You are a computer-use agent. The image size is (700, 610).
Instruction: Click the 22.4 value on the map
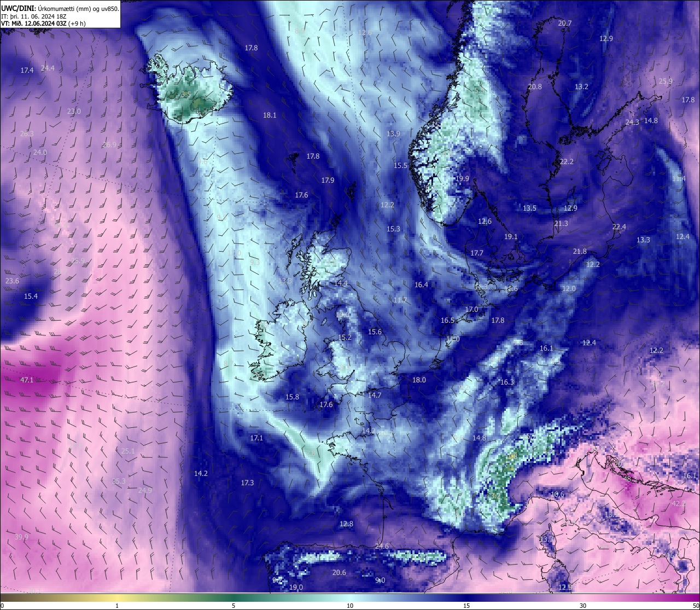[x=619, y=226]
